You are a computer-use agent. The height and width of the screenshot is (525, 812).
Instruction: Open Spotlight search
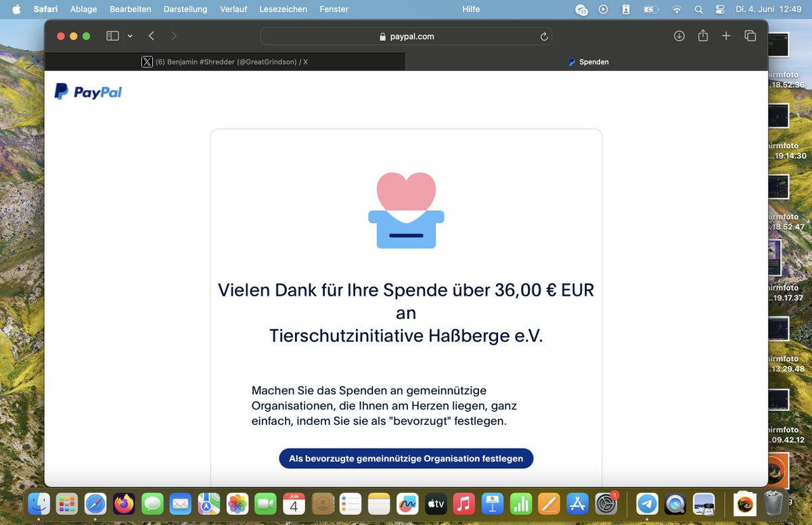699,9
